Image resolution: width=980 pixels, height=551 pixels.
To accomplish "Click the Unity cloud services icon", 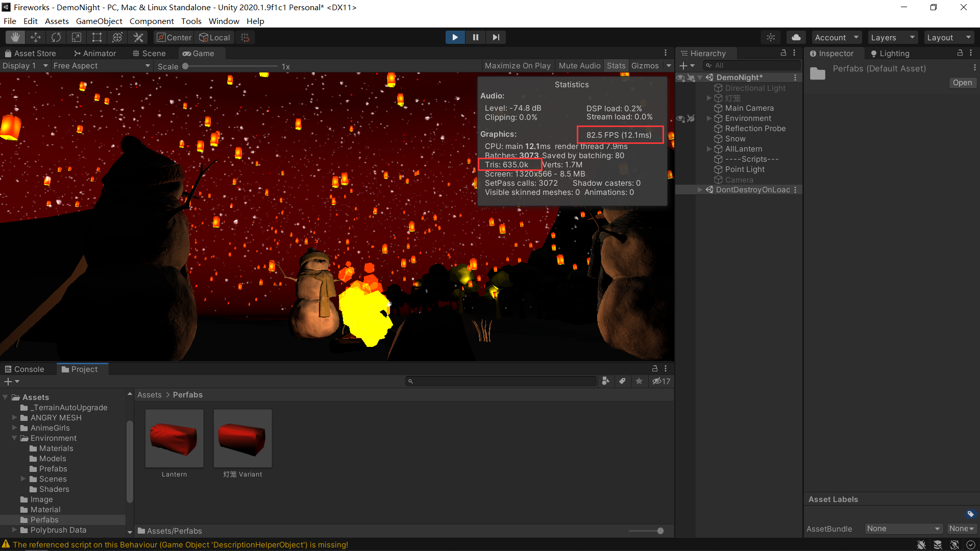I will click(x=796, y=37).
